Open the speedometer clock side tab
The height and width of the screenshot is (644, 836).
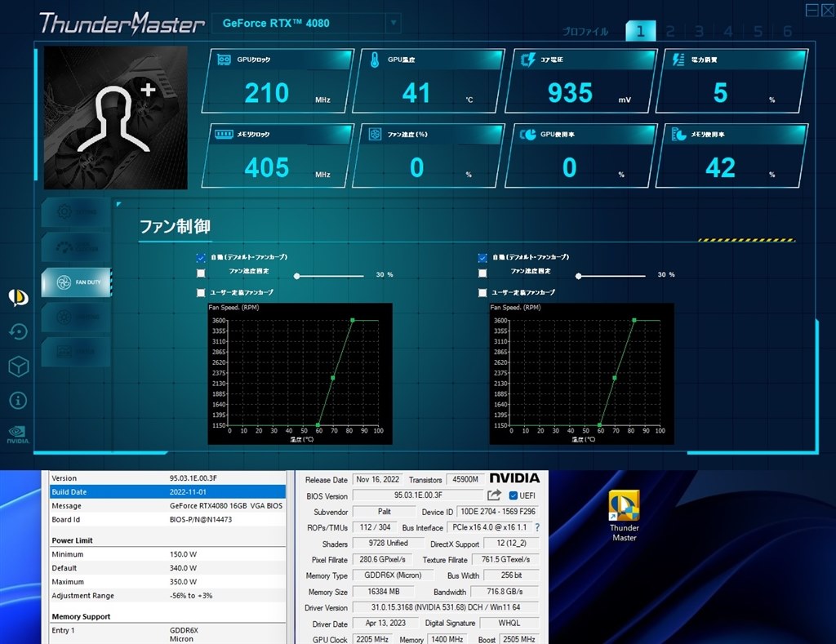coord(76,246)
